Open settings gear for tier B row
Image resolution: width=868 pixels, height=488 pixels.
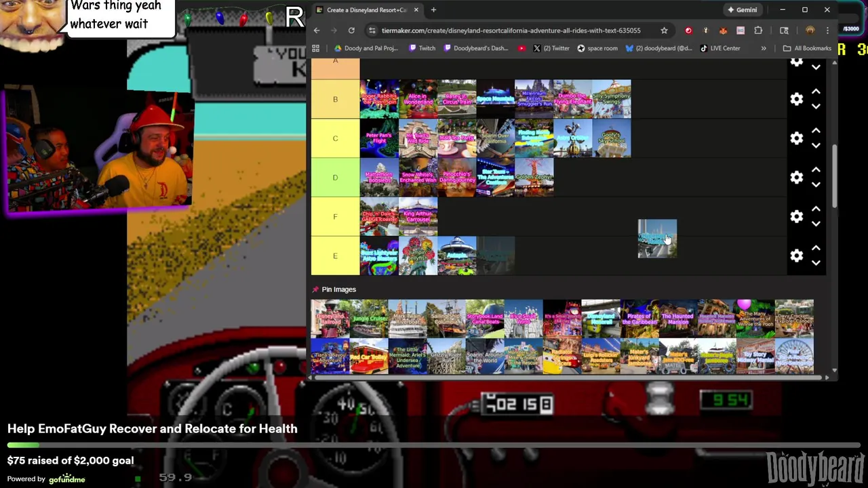[797, 99]
